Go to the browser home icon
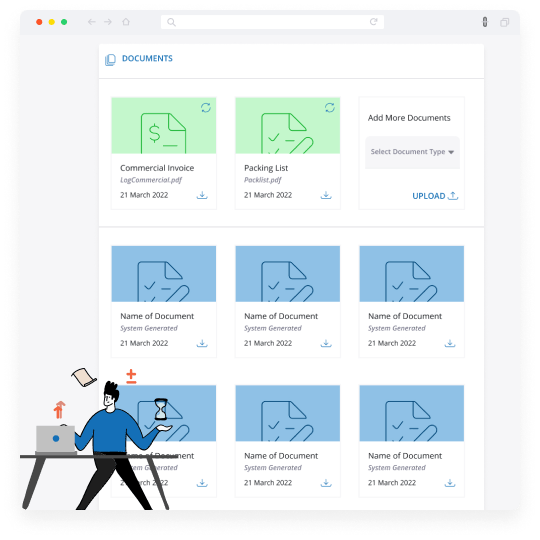This screenshot has height=540, width=540. coord(126,22)
